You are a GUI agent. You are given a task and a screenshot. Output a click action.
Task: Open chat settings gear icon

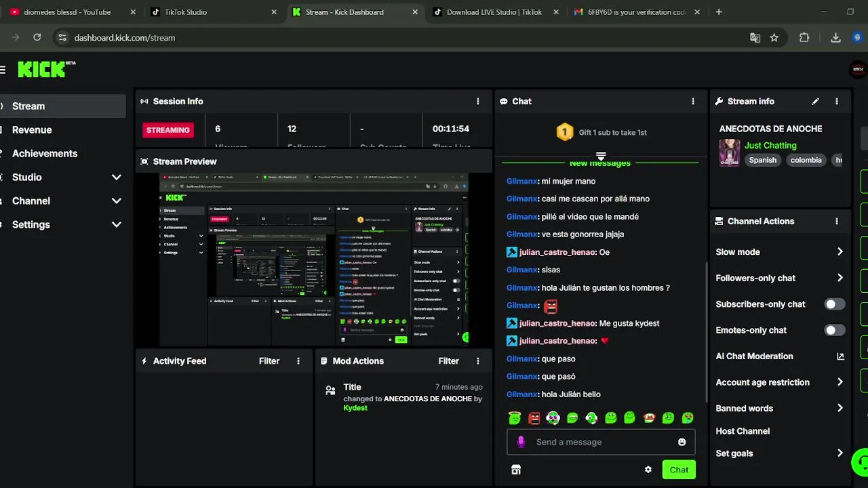(x=648, y=470)
